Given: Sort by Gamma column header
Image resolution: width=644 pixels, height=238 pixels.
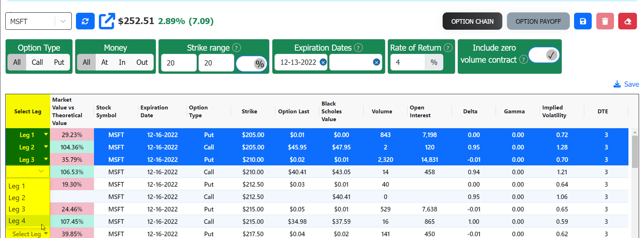Looking at the screenshot, I should point(514,111).
